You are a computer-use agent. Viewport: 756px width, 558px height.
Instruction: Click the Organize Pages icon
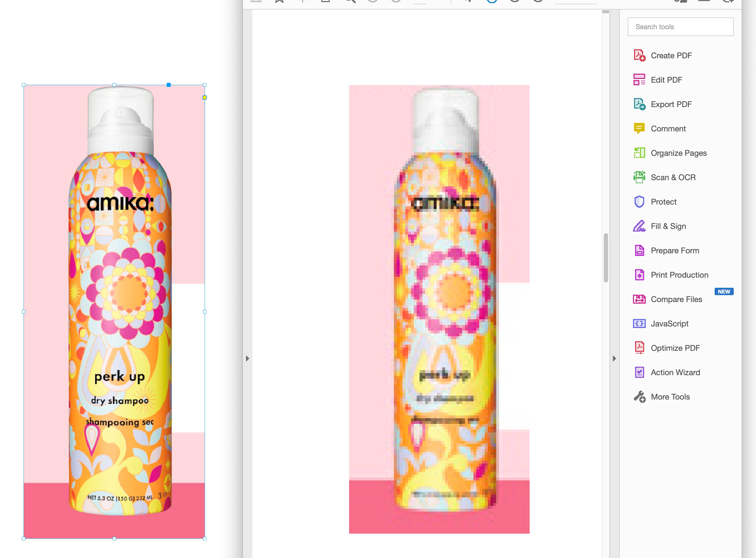pos(639,153)
